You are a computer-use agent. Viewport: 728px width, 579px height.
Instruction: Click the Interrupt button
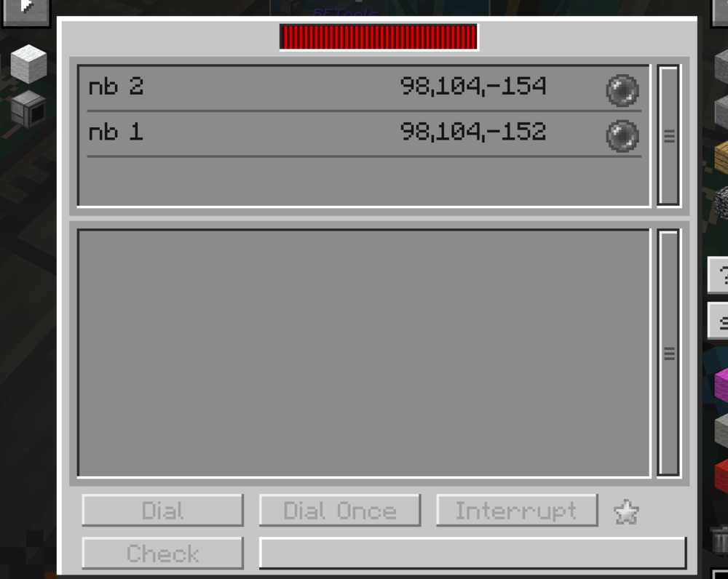pyautogui.click(x=517, y=511)
